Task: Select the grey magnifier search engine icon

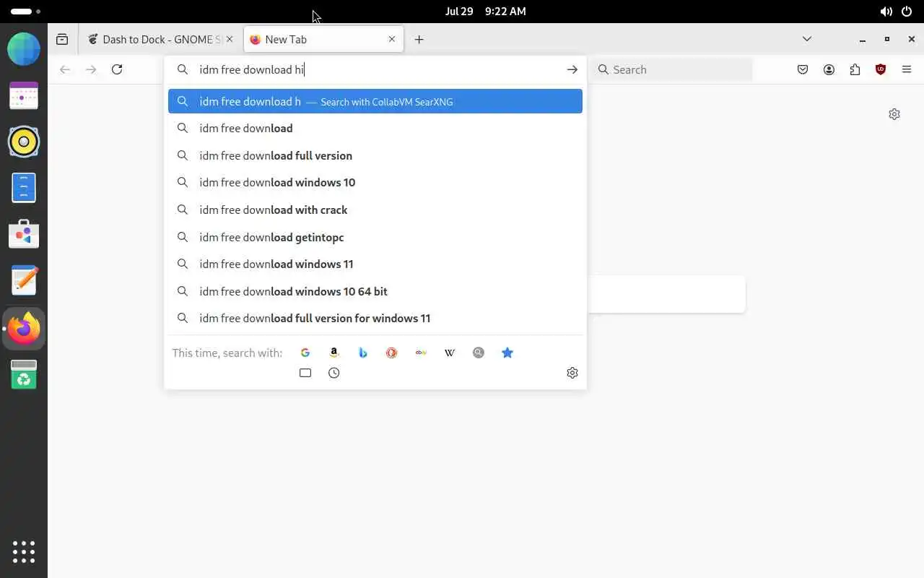Action: click(479, 353)
